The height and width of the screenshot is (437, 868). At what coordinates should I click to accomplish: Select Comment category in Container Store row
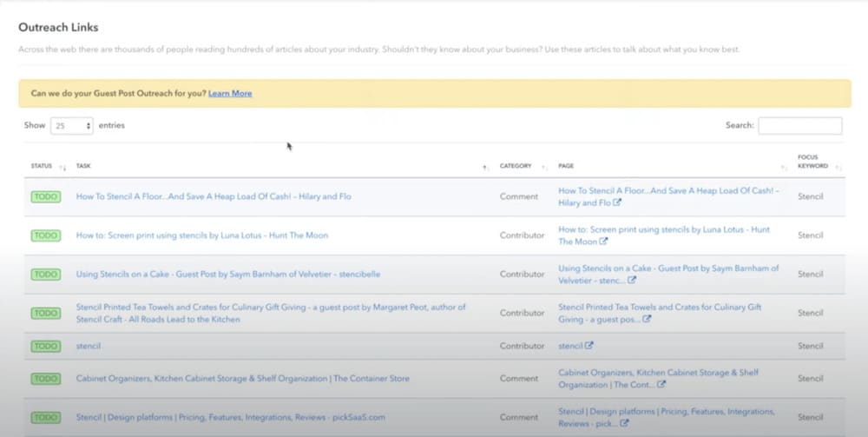click(x=519, y=379)
